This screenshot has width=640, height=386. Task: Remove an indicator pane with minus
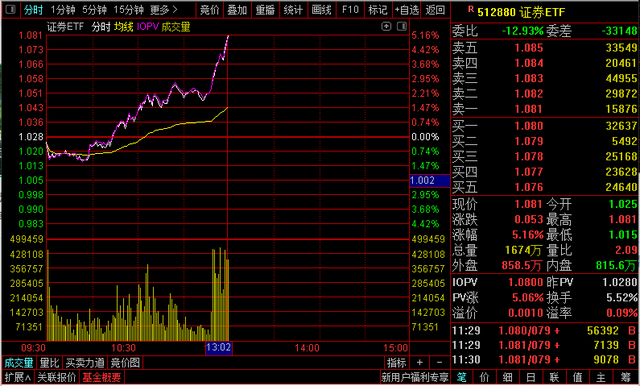(439, 362)
